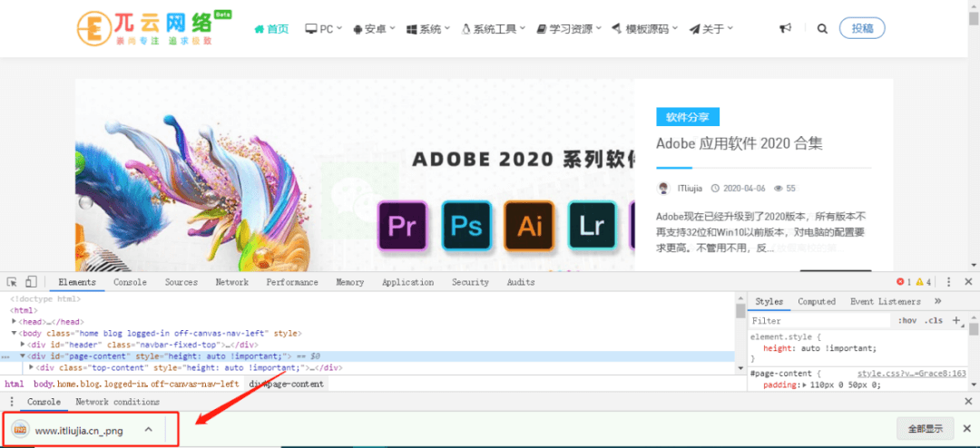This screenshot has width=980, height=448.
Task: Toggle the device toolbar icon
Action: pos(31,282)
